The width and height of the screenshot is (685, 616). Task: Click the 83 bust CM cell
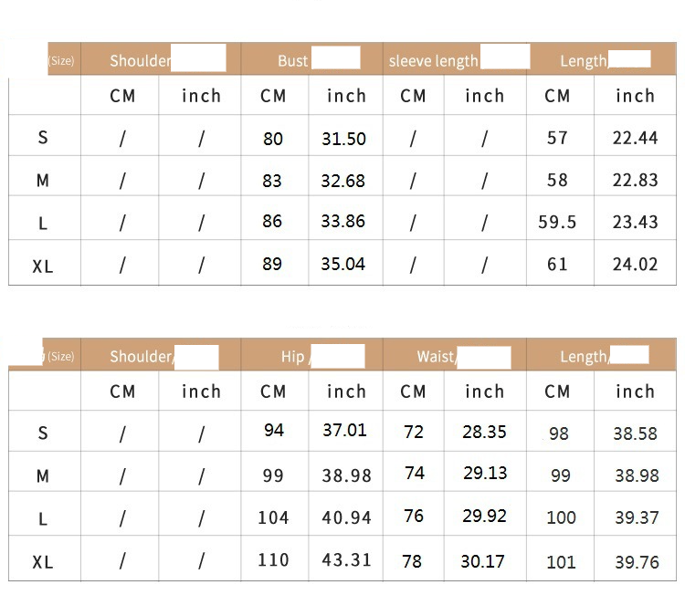(272, 181)
